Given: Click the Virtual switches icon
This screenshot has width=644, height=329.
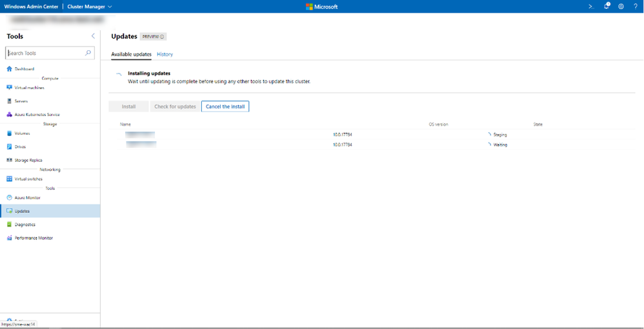Looking at the screenshot, I should point(10,179).
